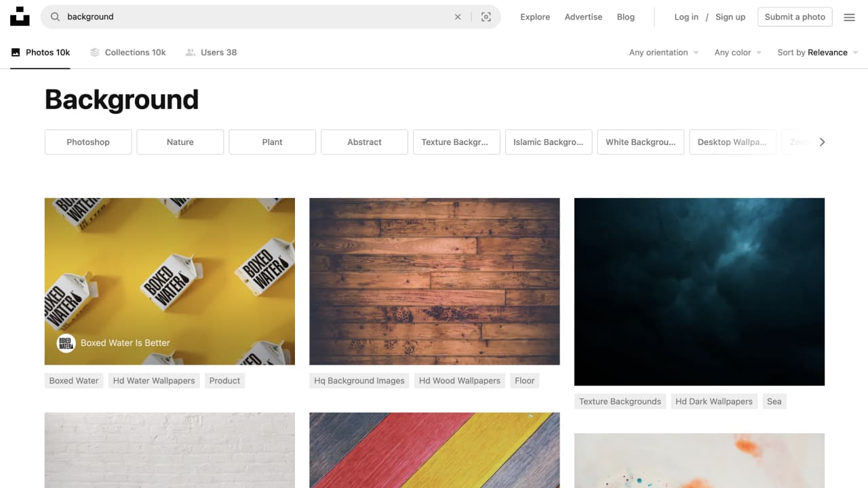Select the Texture Backgrounds chip
The image size is (868, 488).
pos(456,142)
